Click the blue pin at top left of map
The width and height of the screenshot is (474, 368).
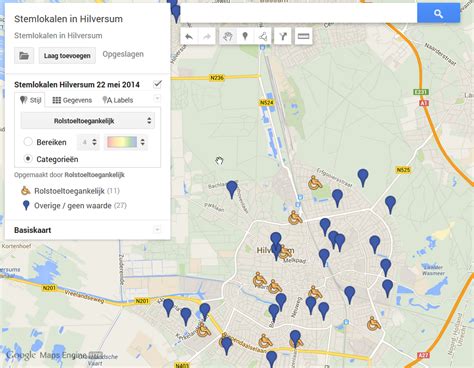click(175, 13)
